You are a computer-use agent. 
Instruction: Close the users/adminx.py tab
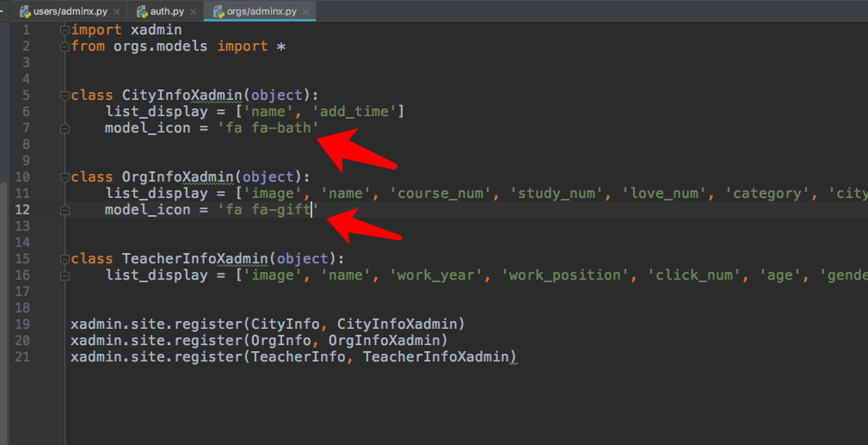115,12
